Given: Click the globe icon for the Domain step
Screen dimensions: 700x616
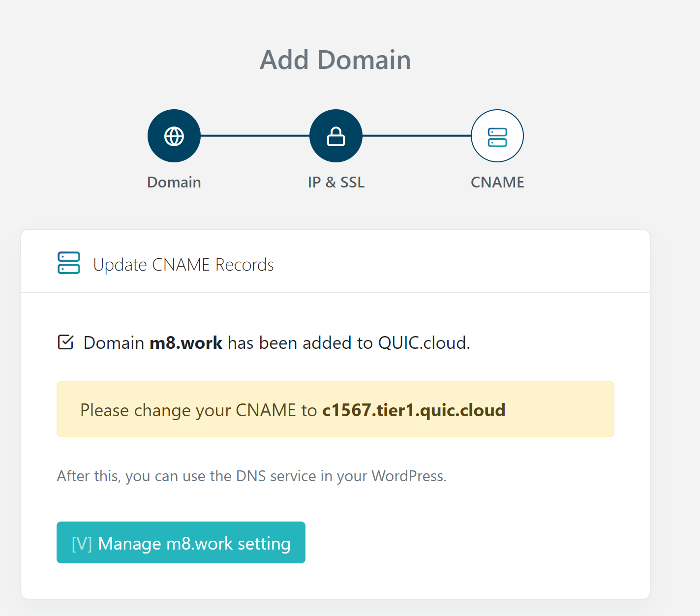Looking at the screenshot, I should click(174, 136).
